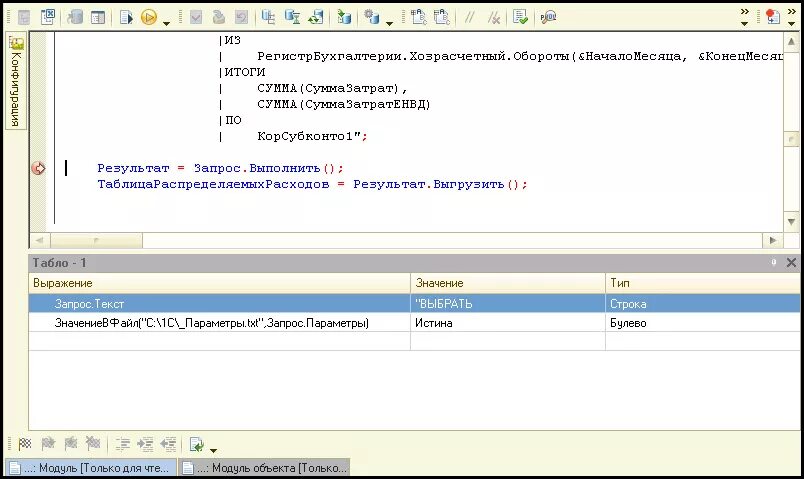Expand the rightmost toolbar overflow chevron
The height and width of the screenshot is (479, 804).
(792, 17)
